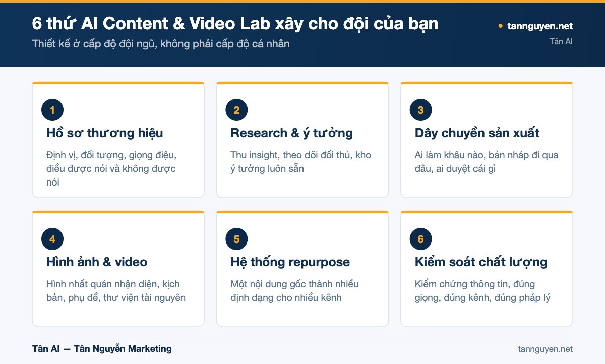Select the 'Kiểm soát chất lượng' heading
Screen dimensions: 605x364
[481, 262]
